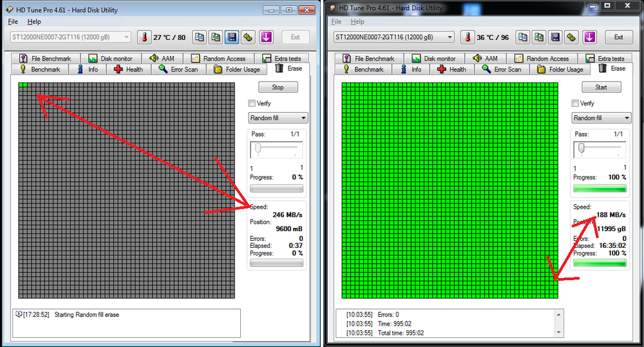Viewport: 644px width, 347px height.
Task: Click the Start button in right window
Action: pyautogui.click(x=601, y=87)
